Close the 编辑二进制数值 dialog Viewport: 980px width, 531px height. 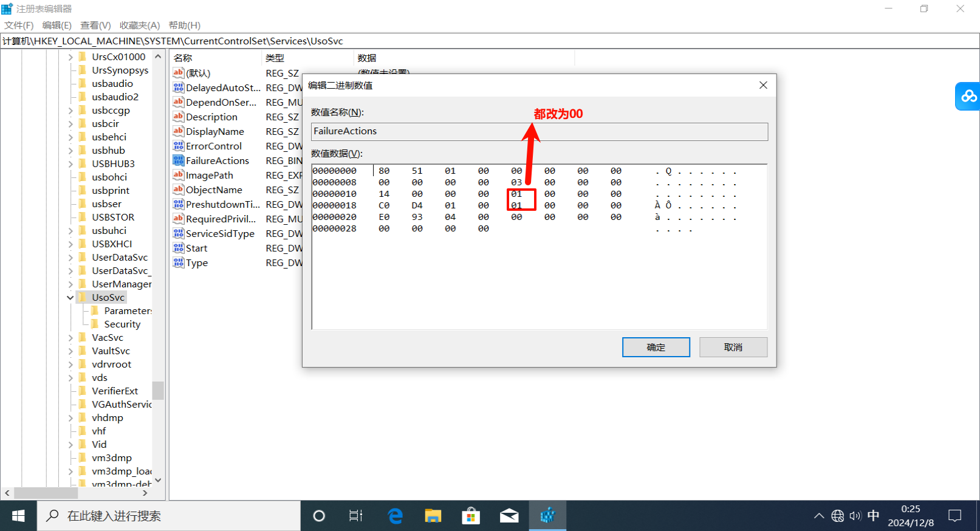[x=763, y=85]
